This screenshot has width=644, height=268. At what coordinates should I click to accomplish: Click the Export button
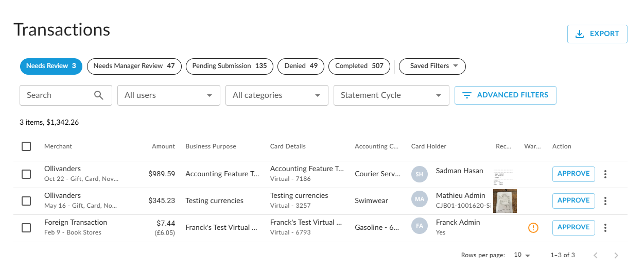click(x=597, y=34)
